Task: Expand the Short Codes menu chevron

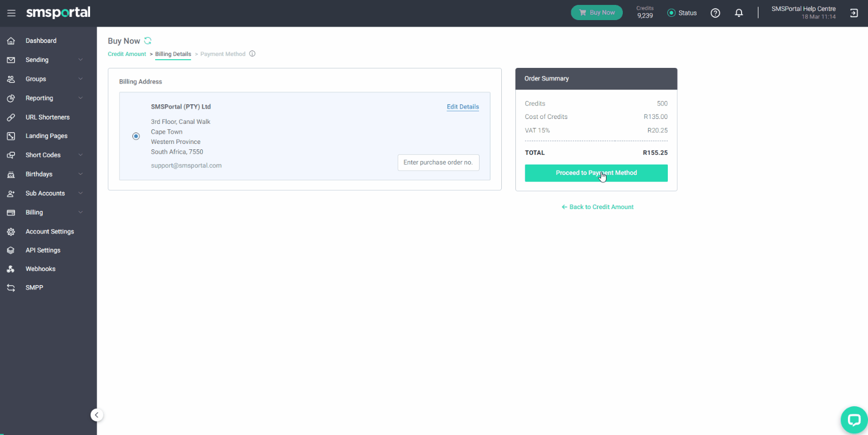Action: pos(80,155)
